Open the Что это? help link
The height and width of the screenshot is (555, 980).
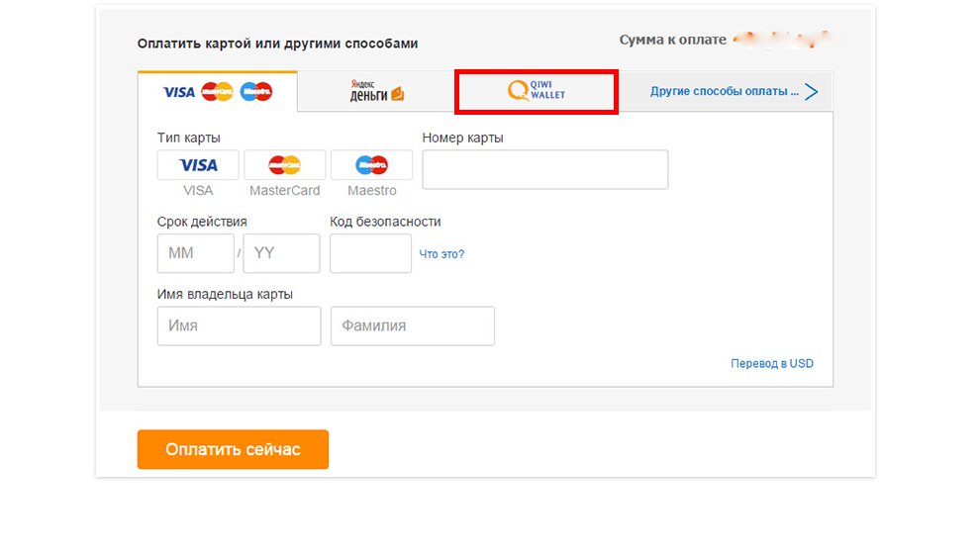click(x=441, y=254)
